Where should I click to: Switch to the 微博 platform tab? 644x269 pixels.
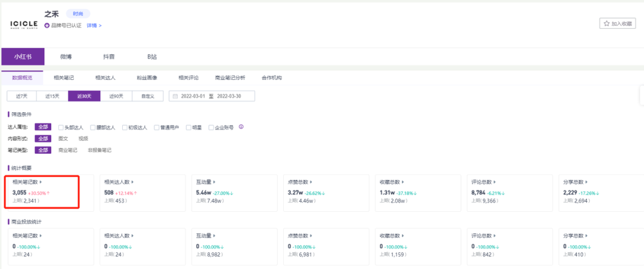[66, 57]
